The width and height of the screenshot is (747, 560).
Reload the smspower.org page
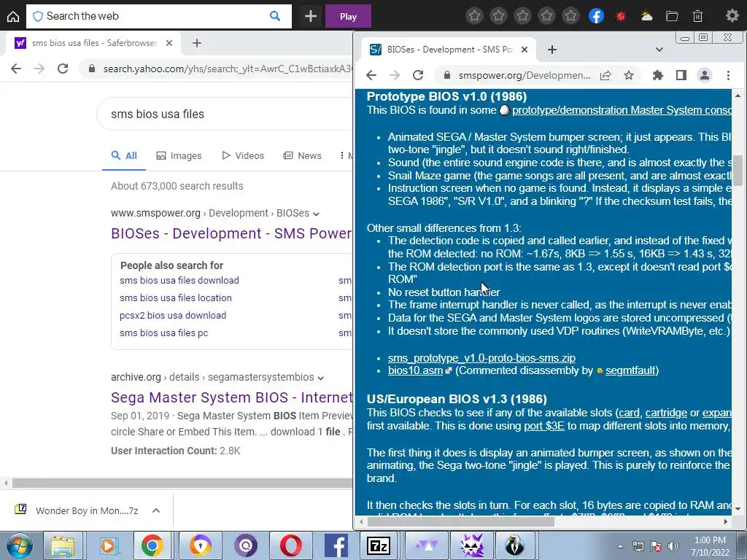[x=418, y=75]
